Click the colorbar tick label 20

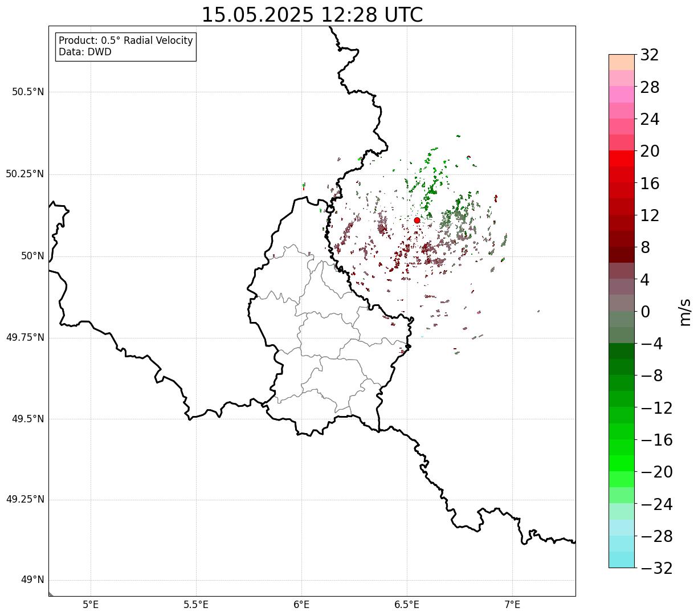coord(650,152)
